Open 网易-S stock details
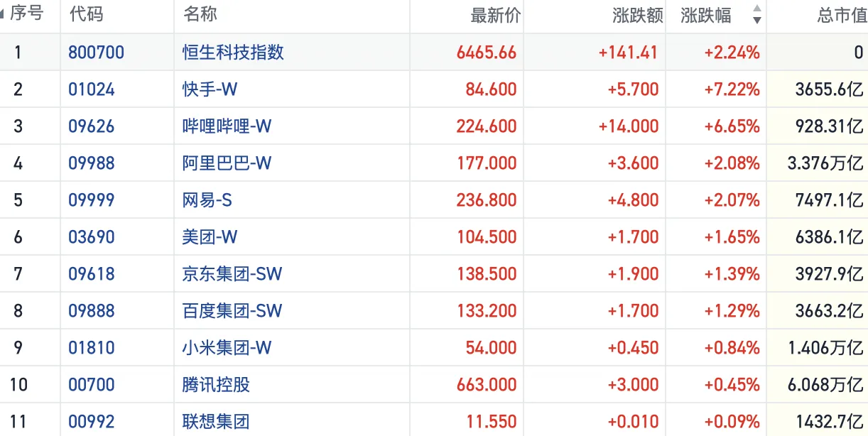868x436 pixels. (207, 200)
